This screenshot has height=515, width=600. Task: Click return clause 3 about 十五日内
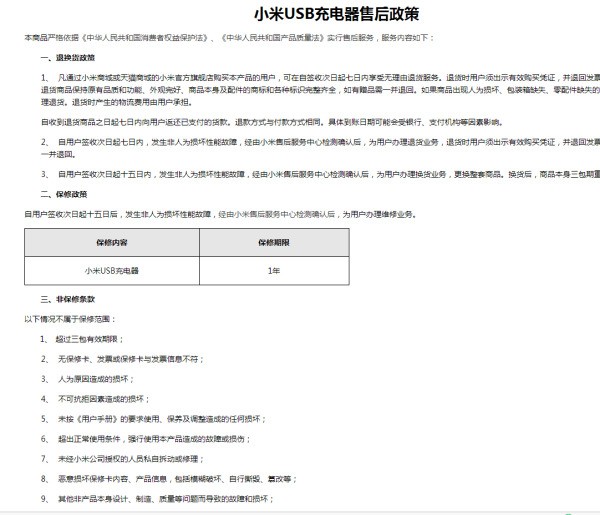320,174
